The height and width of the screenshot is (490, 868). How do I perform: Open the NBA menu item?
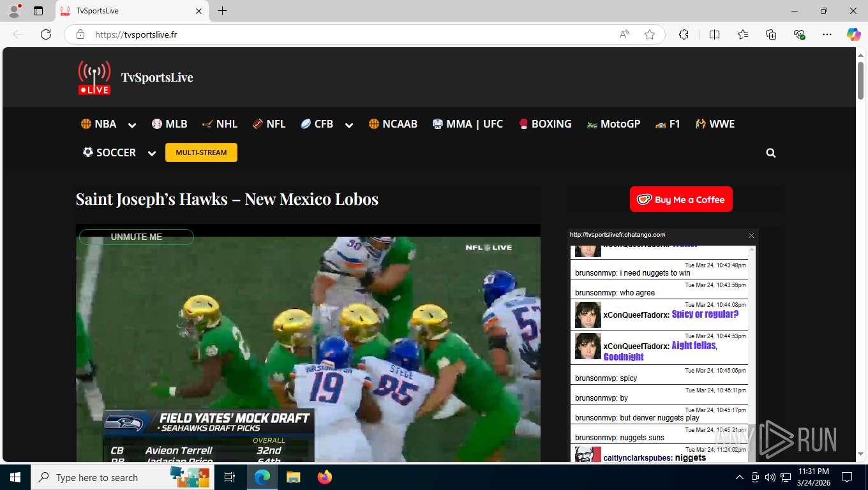pyautogui.click(x=98, y=124)
